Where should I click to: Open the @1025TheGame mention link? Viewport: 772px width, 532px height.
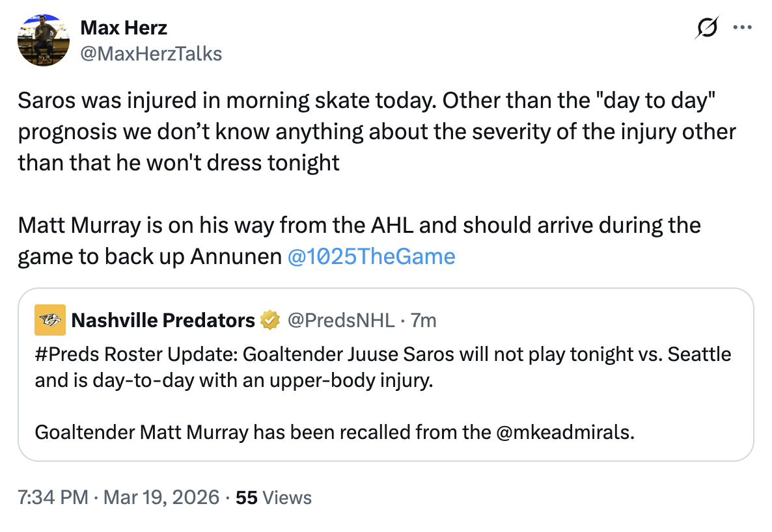click(371, 257)
